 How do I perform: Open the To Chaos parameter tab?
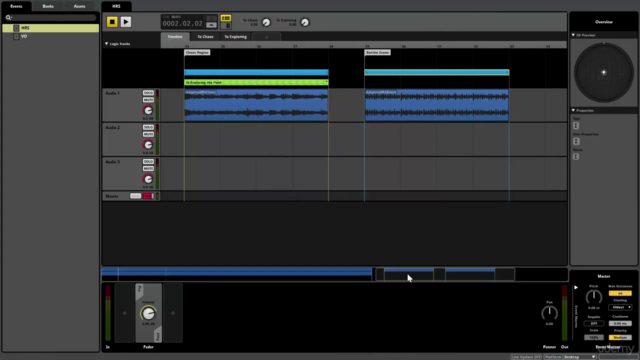tap(205, 37)
